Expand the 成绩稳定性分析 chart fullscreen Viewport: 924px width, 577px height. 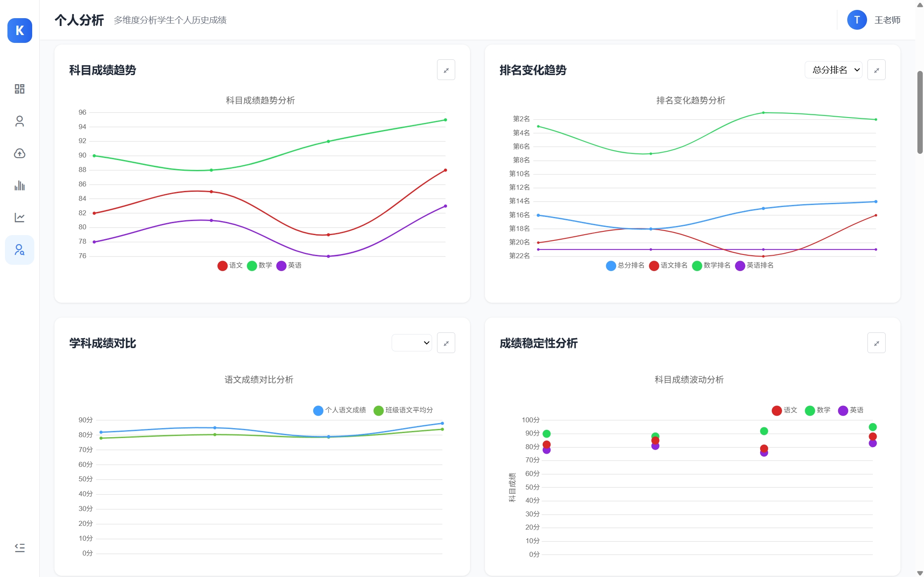[x=876, y=343]
